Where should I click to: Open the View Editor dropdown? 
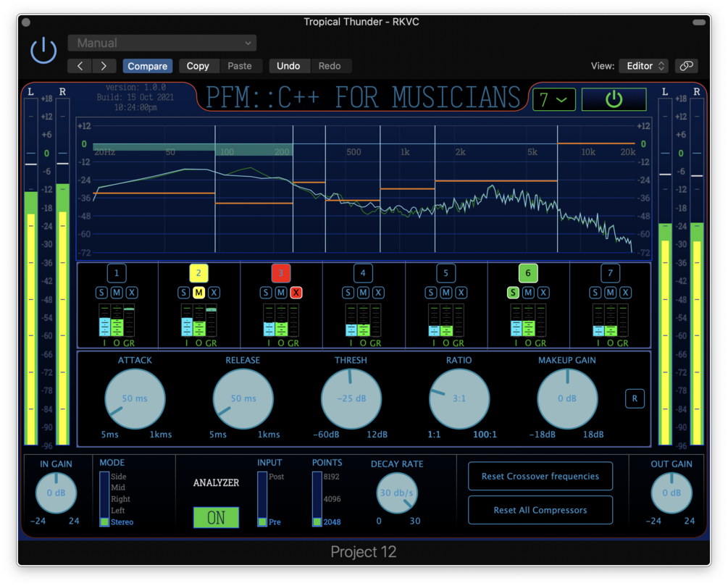pyautogui.click(x=644, y=66)
